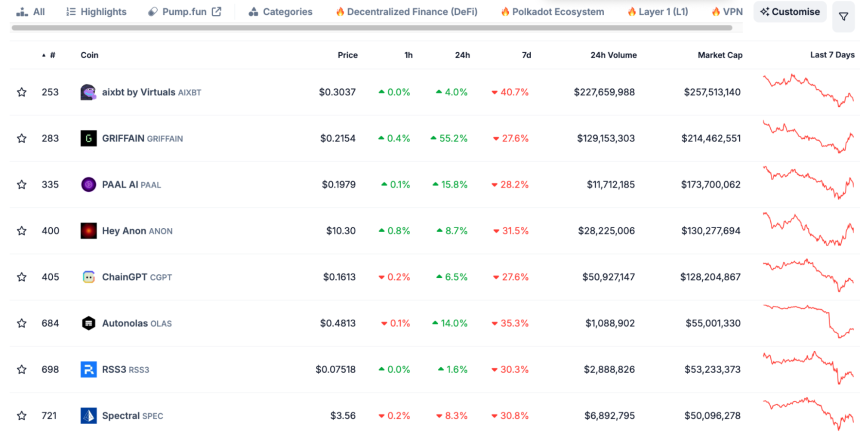The image size is (860, 438).
Task: Click the RSS3 blue logo
Action: click(88, 369)
